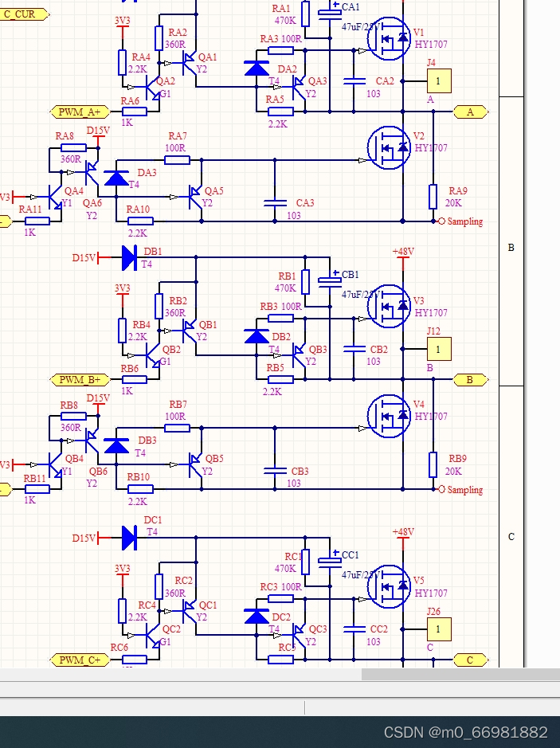
Task: Select transistor QB1 symbol
Action: (x=190, y=331)
